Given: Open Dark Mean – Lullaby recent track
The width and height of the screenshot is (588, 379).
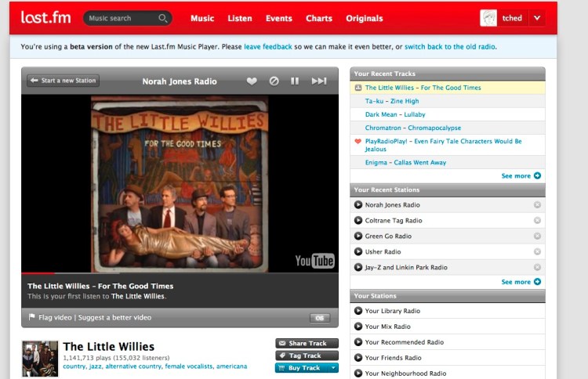Looking at the screenshot, I should [x=395, y=114].
